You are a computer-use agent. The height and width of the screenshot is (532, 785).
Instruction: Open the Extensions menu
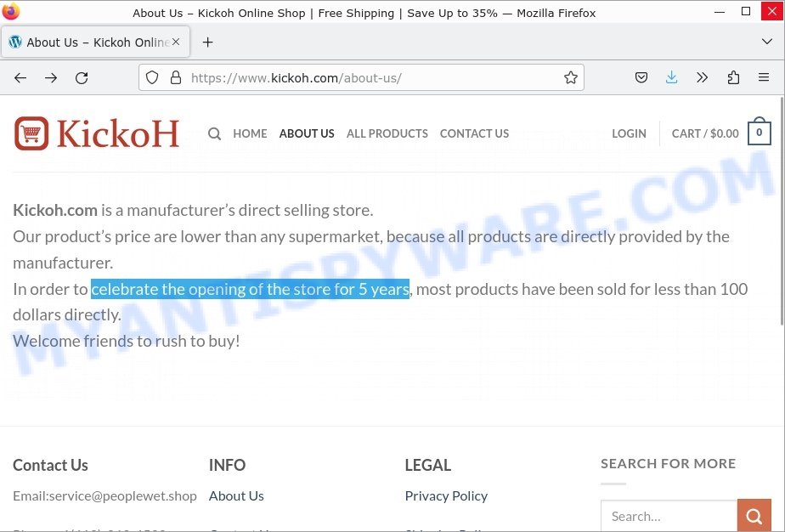coord(733,77)
